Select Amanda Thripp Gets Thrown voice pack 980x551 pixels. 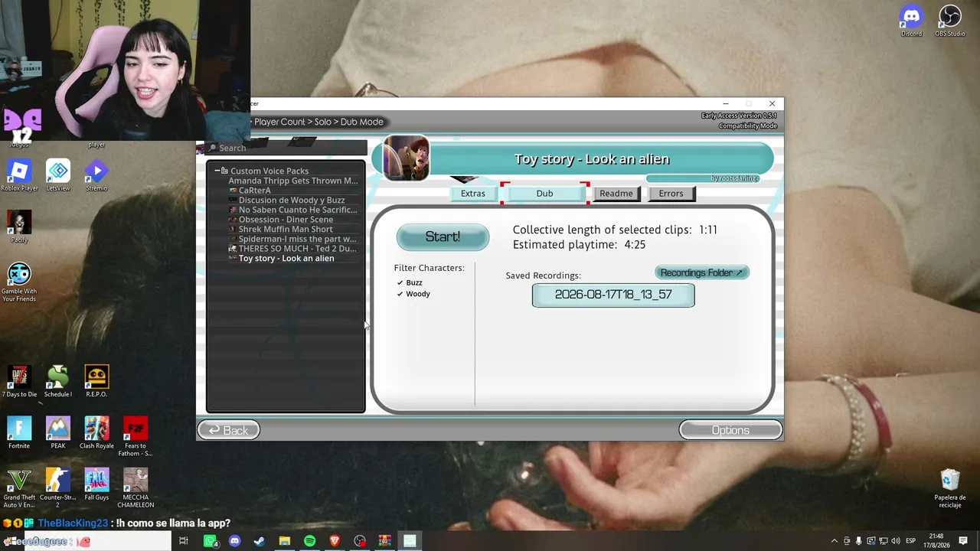coord(292,181)
